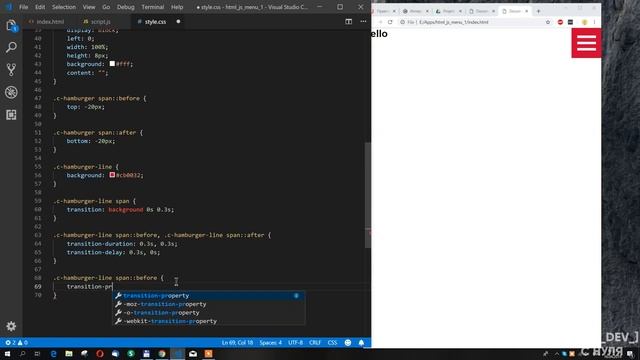Close the active Chrome tab
The image size is (640, 360).
tap(527, 11)
